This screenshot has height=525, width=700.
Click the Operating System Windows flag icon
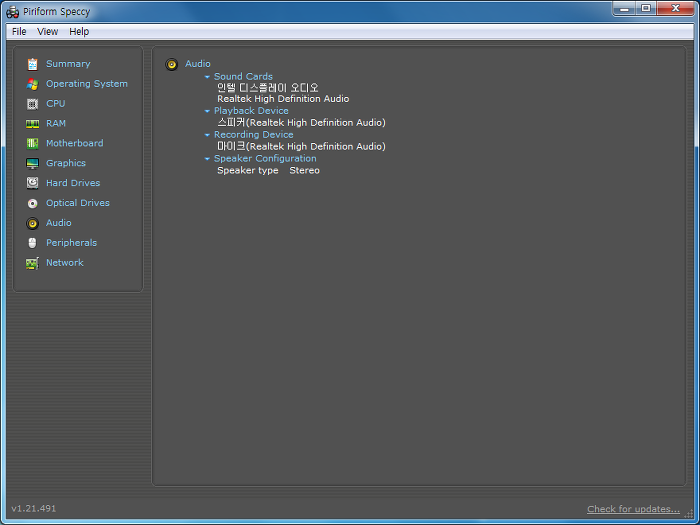pos(32,84)
